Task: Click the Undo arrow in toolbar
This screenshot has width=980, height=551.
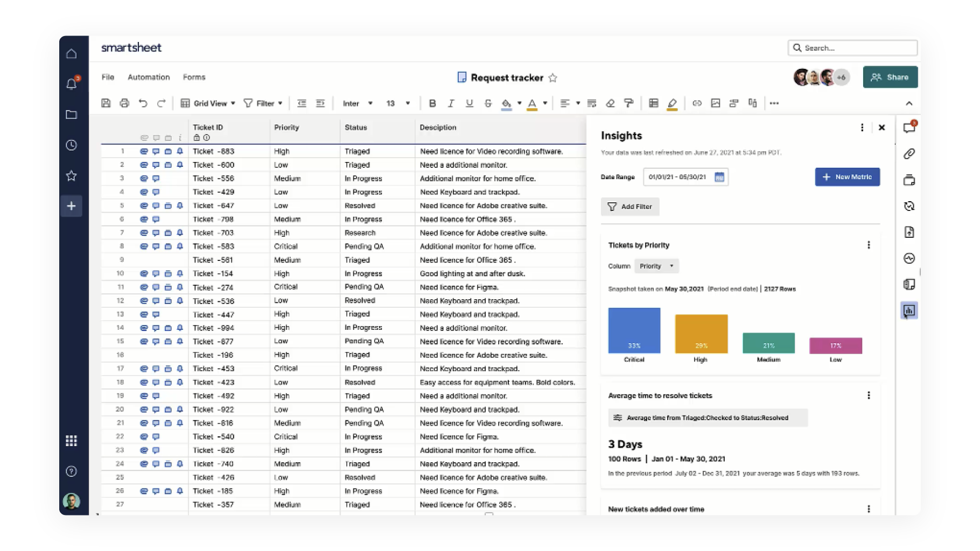Action: click(143, 103)
